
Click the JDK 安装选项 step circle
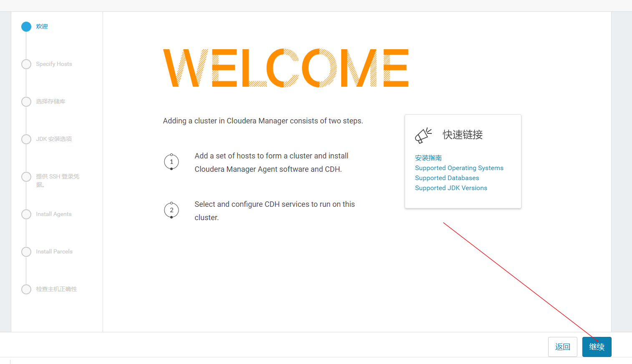26,139
